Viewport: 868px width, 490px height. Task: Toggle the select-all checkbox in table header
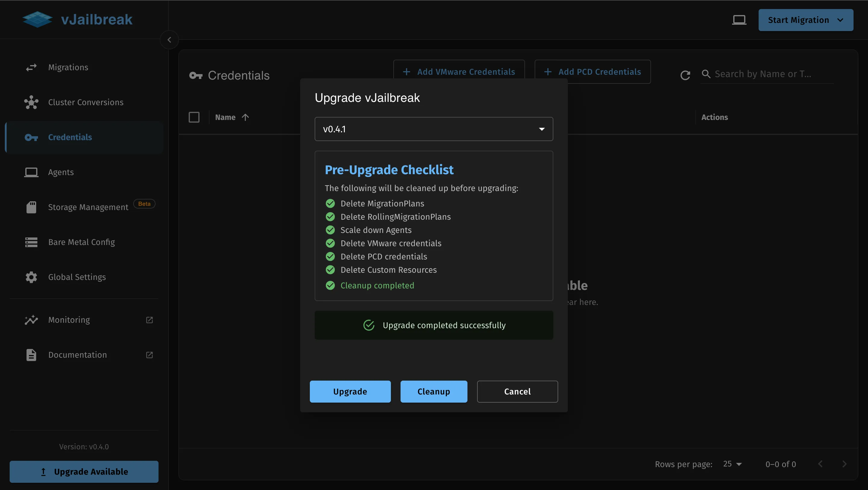tap(194, 117)
